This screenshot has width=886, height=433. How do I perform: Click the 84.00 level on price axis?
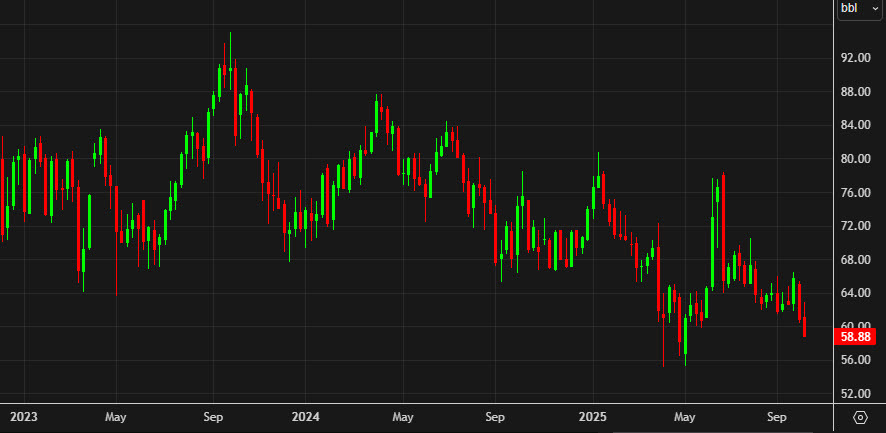pos(855,125)
